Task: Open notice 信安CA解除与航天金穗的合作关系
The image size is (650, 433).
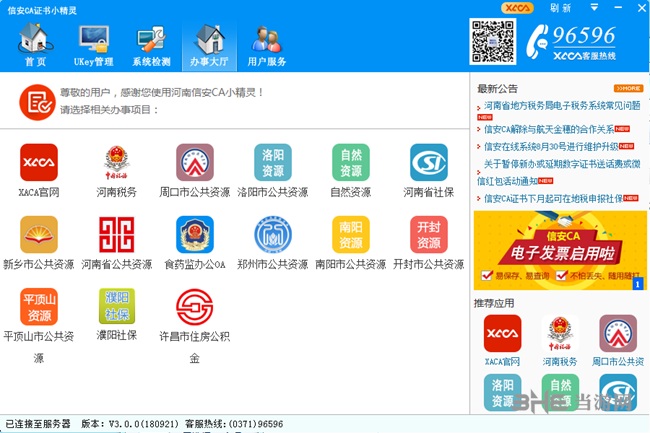Action: click(x=549, y=130)
